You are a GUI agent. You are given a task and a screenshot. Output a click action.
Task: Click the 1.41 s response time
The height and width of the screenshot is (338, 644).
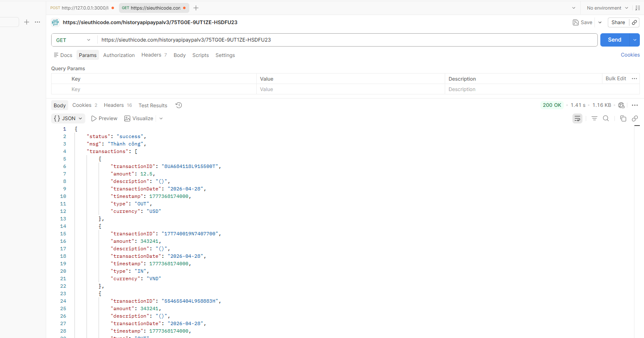(x=578, y=105)
